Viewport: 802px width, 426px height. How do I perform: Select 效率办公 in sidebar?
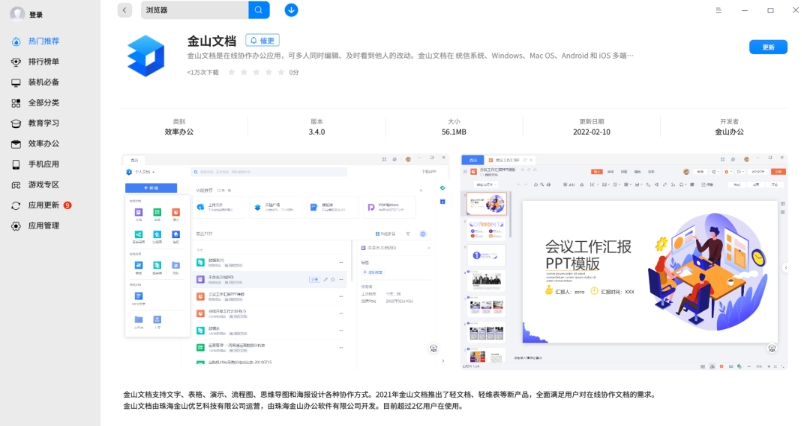coord(43,143)
